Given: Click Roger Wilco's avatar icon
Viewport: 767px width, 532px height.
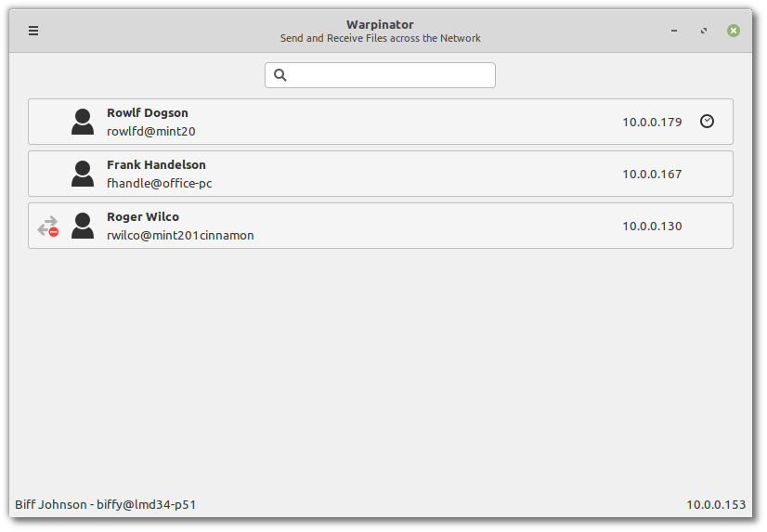Looking at the screenshot, I should point(83,226).
